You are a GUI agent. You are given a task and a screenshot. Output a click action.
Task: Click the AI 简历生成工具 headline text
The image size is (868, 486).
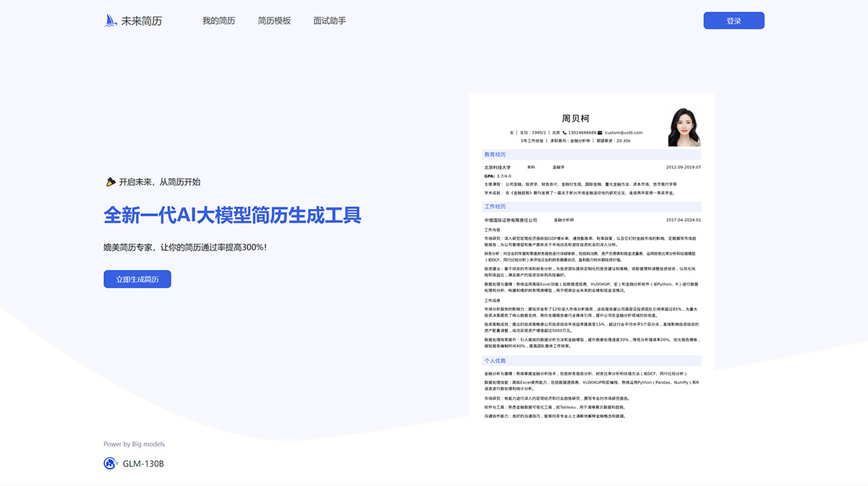tap(233, 215)
